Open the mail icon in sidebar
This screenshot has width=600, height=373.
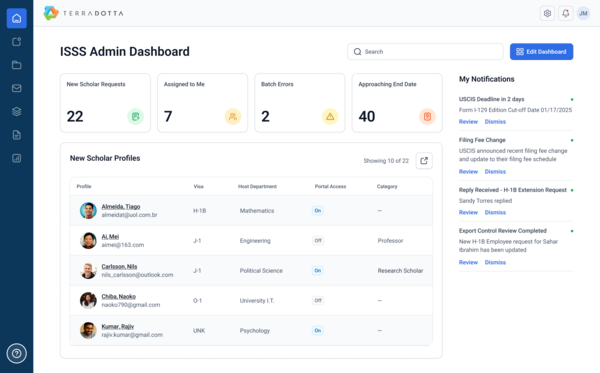click(x=16, y=88)
